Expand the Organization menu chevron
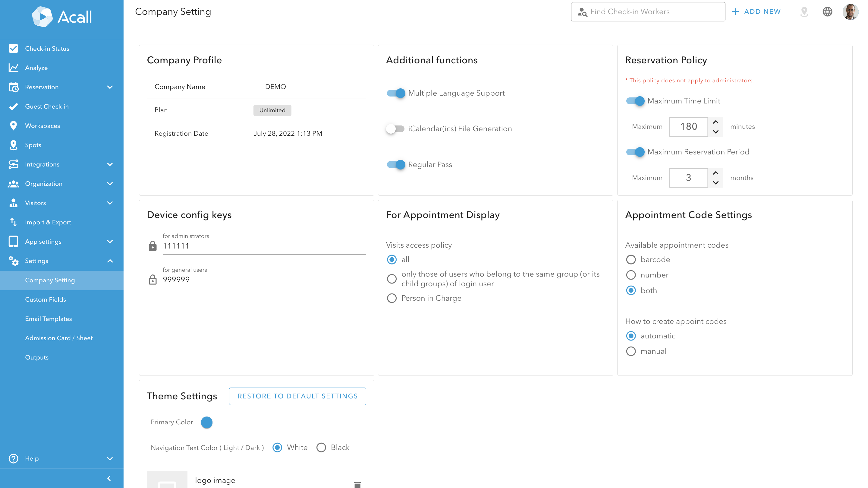 pos(110,184)
